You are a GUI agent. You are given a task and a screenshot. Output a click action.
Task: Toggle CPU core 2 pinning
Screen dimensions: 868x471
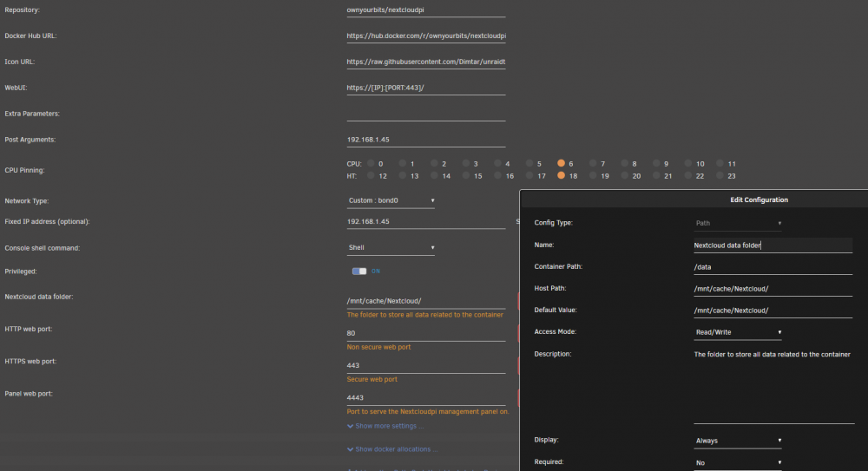[x=435, y=163]
